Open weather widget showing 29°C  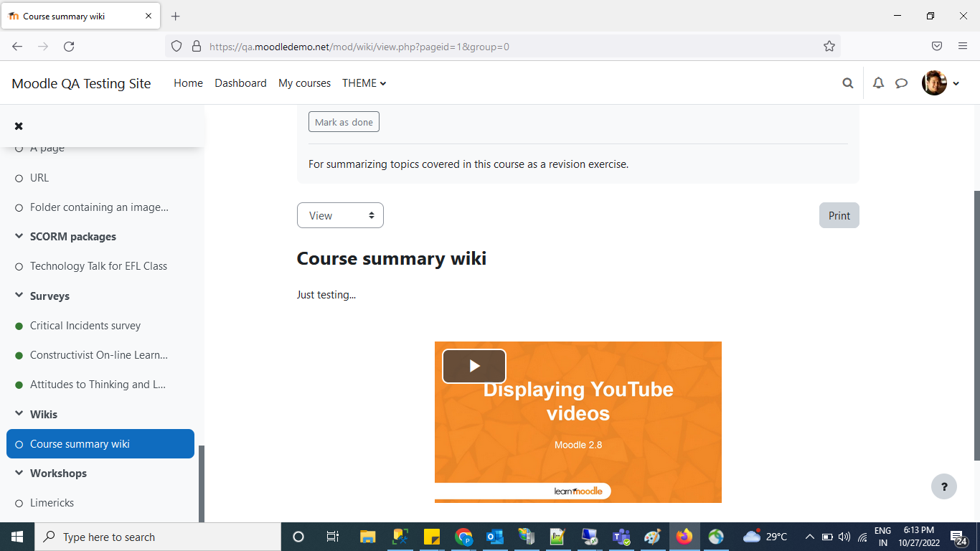click(765, 537)
